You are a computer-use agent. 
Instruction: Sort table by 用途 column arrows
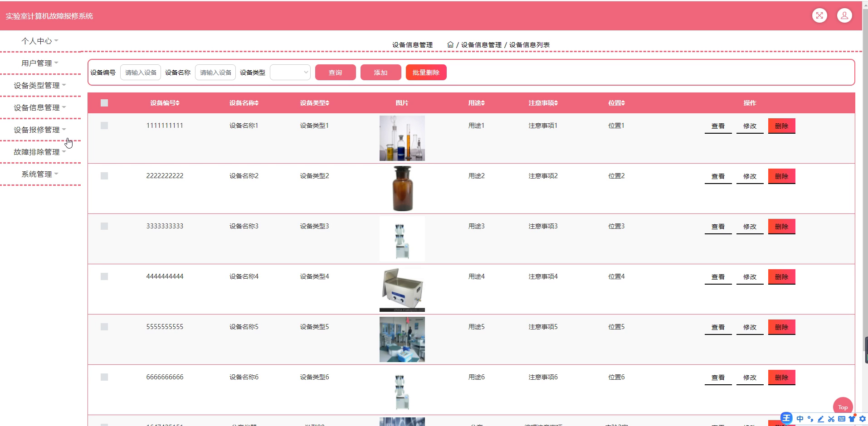(483, 103)
